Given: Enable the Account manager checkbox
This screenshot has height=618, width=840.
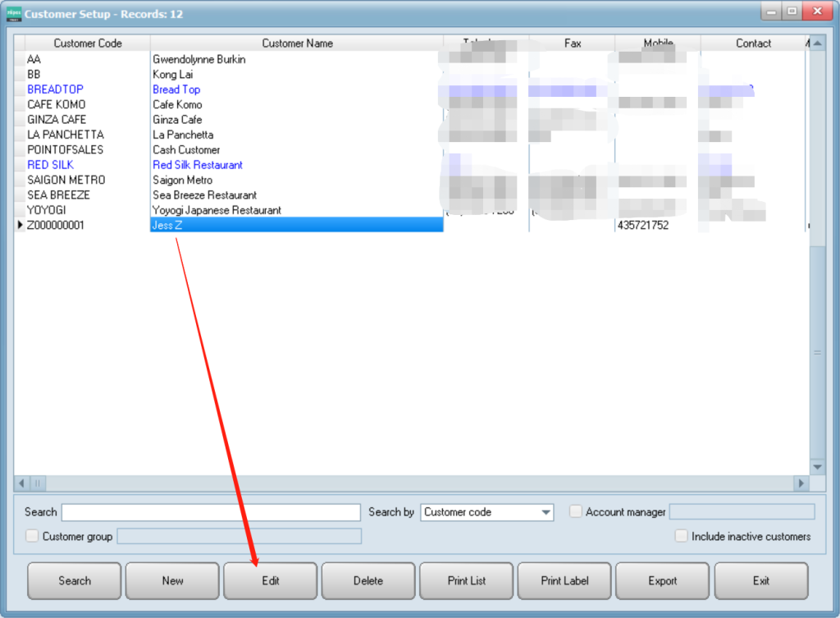Looking at the screenshot, I should coord(576,511).
